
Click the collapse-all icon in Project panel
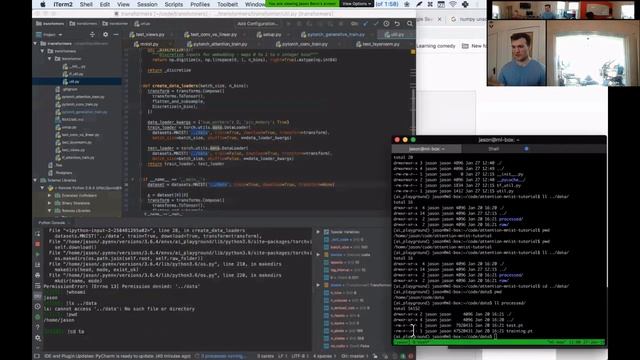(x=92, y=35)
